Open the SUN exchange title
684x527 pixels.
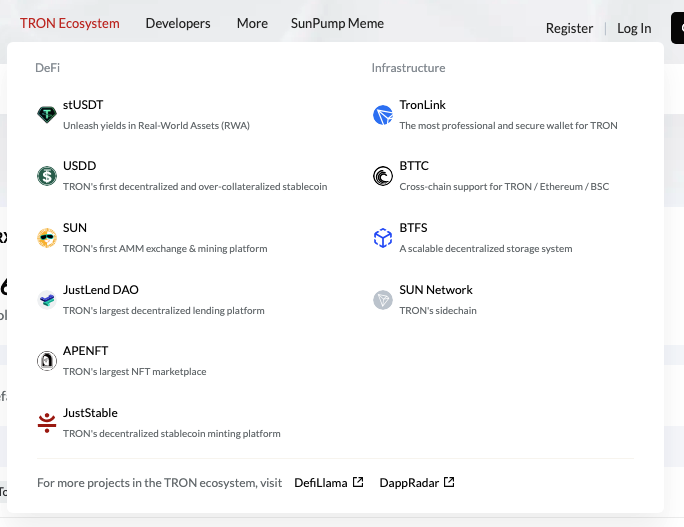(75, 228)
